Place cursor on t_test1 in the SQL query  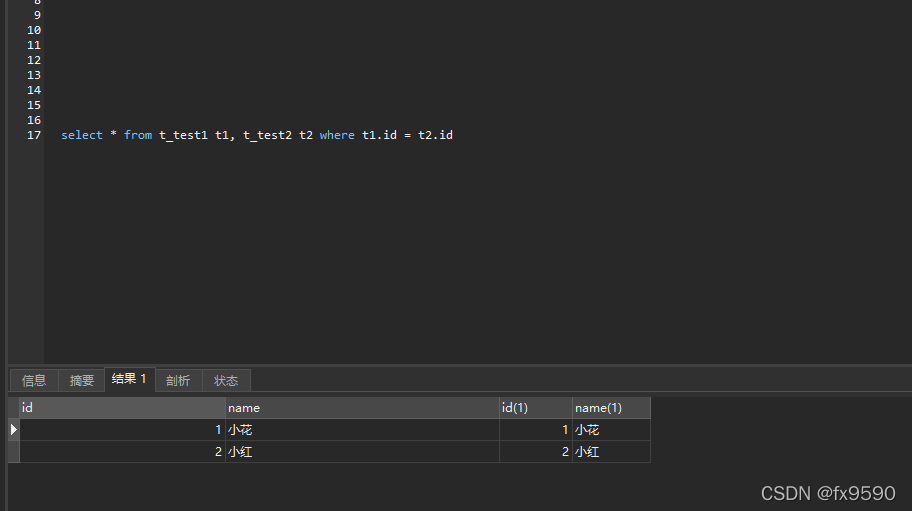tap(183, 135)
